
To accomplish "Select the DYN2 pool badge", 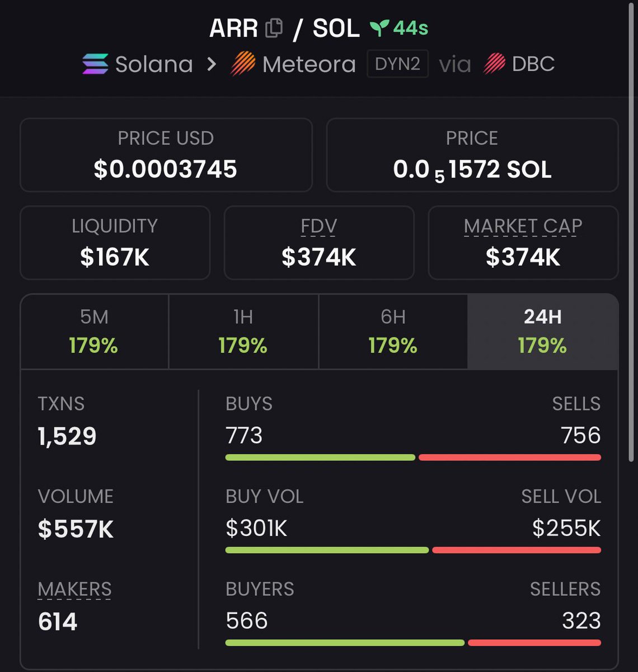I will [x=397, y=64].
